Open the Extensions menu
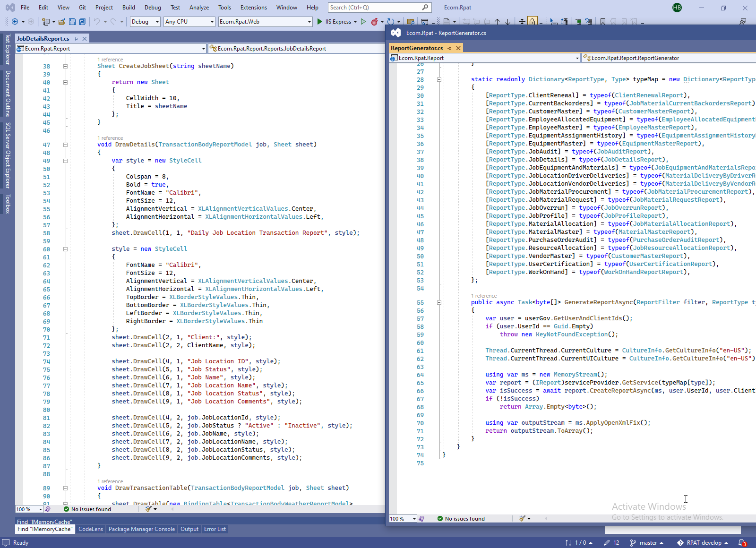756x548 pixels. click(253, 8)
